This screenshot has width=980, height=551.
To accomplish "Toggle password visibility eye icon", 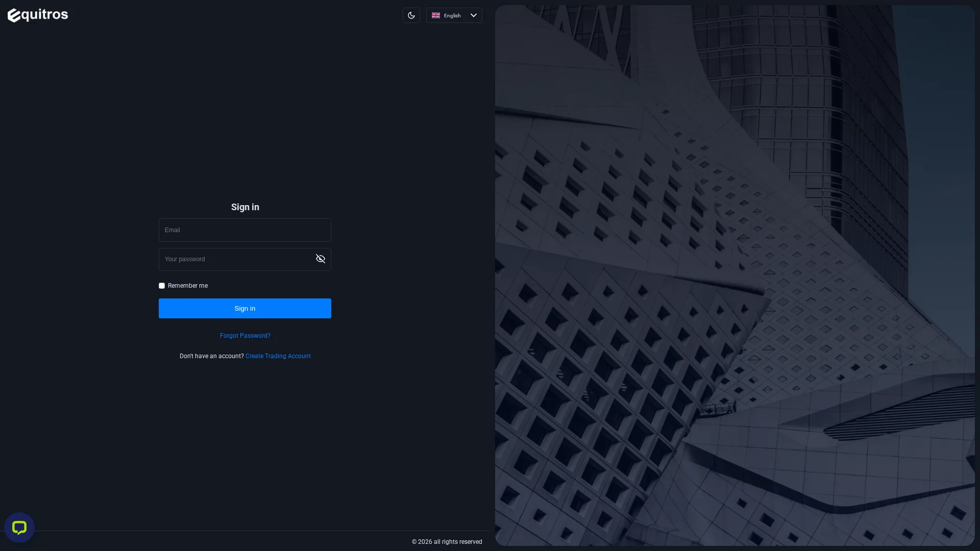I will [321, 259].
